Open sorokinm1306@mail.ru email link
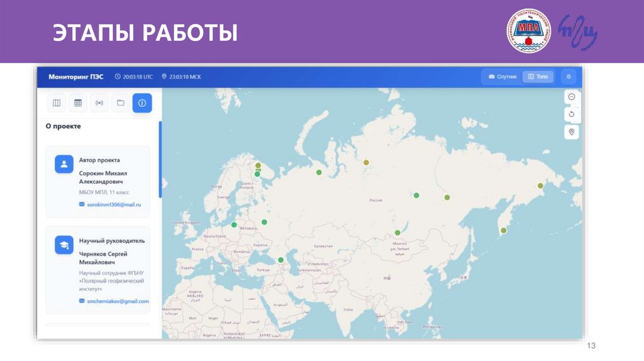Screen dimensions: 644x361 114,204
